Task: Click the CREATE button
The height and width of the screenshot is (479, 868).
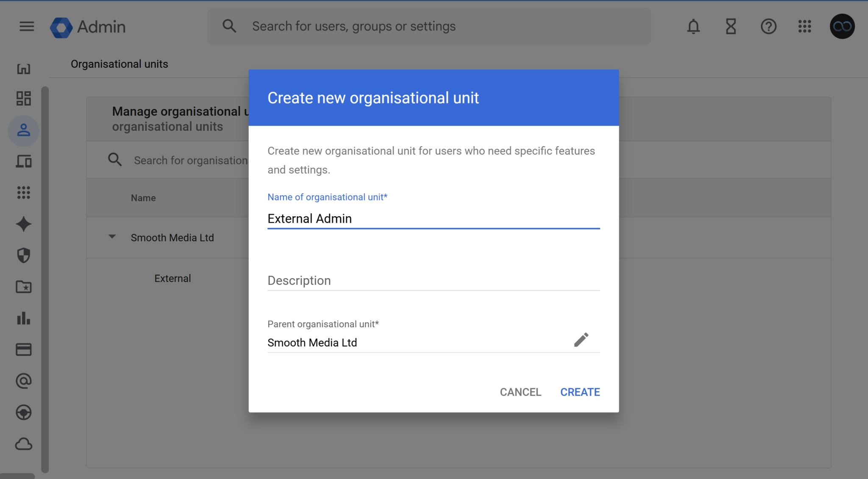Action: 580,392
